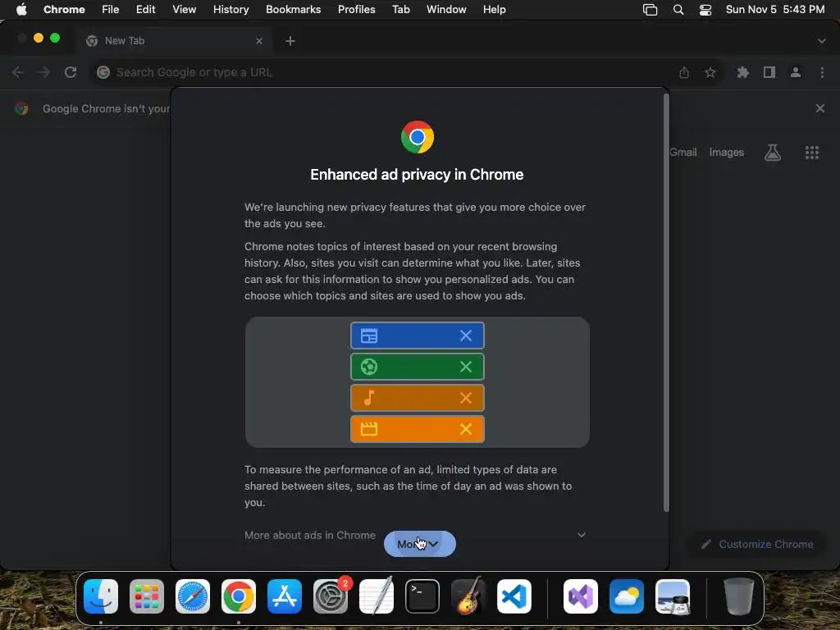Screen dimensions: 840x630
Task: Click the Customize Chrome button
Action: coord(757,545)
